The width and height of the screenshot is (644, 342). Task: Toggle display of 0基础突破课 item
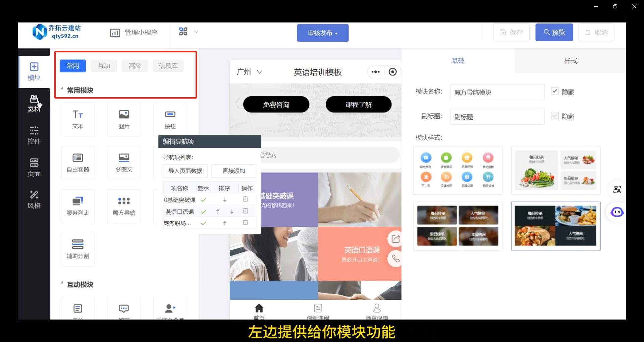pos(203,200)
